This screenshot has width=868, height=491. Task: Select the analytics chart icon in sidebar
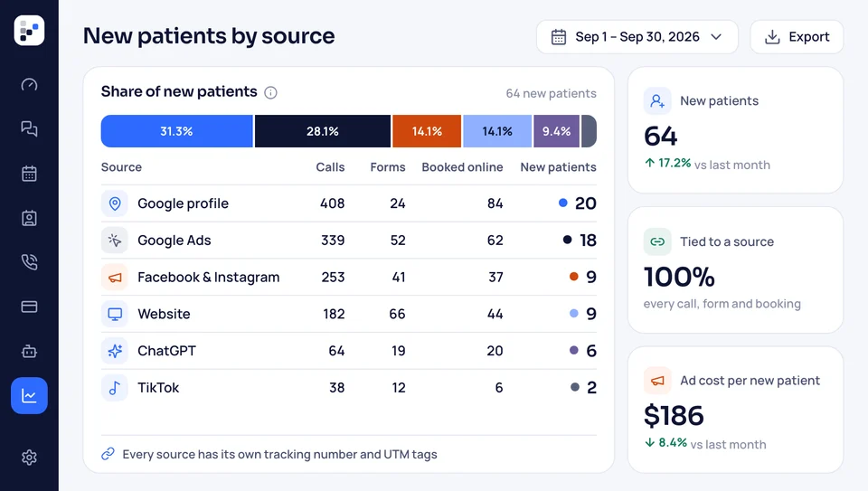[29, 396]
